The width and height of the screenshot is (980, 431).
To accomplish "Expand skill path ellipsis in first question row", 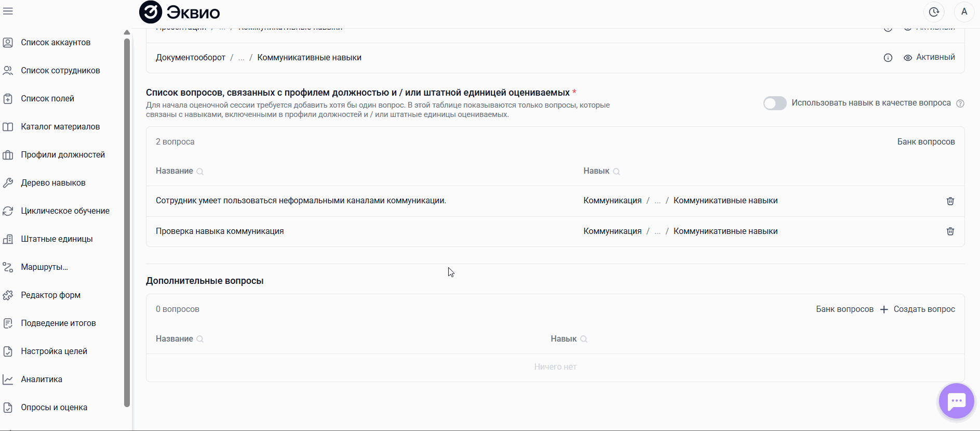I will [x=657, y=201].
